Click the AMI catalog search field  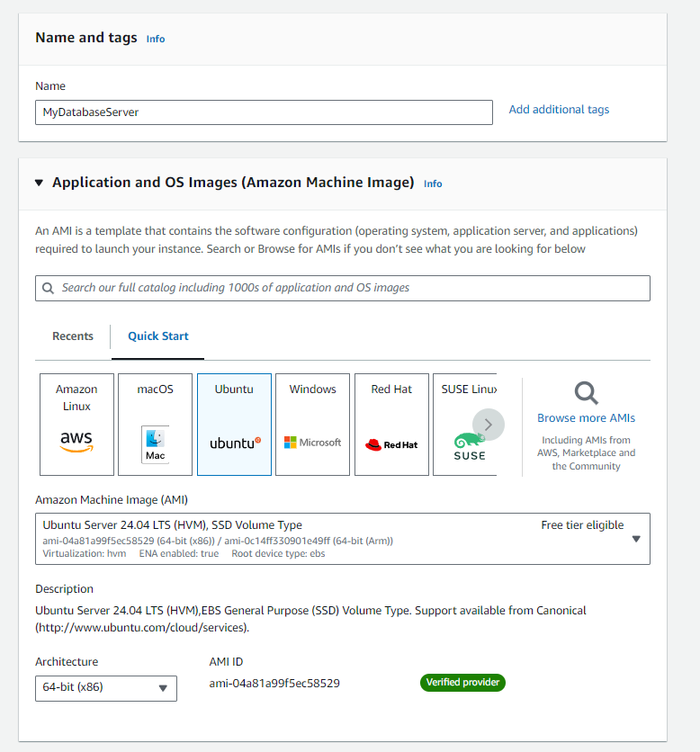point(351,289)
